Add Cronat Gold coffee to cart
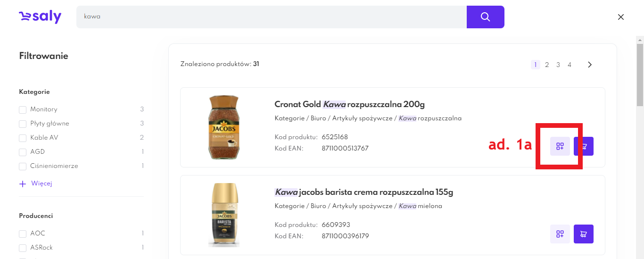 click(584, 146)
